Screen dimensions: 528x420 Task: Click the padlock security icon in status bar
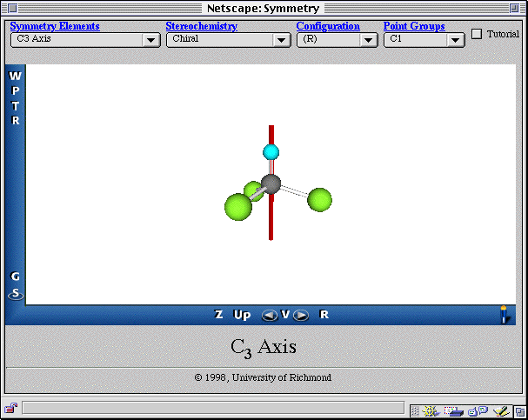coord(10,408)
